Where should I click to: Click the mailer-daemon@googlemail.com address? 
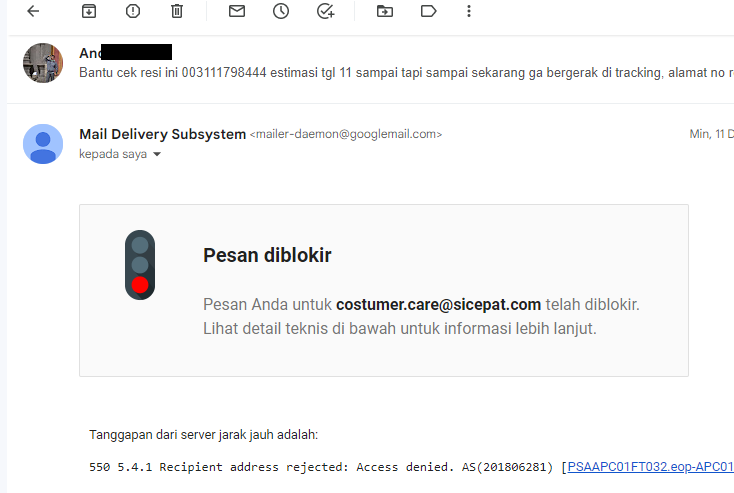pos(346,134)
